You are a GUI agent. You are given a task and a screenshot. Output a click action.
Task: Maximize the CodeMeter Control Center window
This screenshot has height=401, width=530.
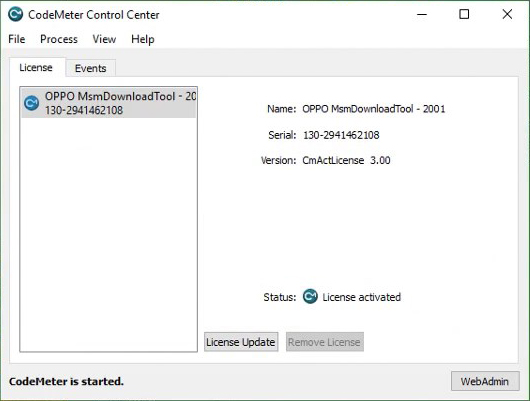point(464,15)
